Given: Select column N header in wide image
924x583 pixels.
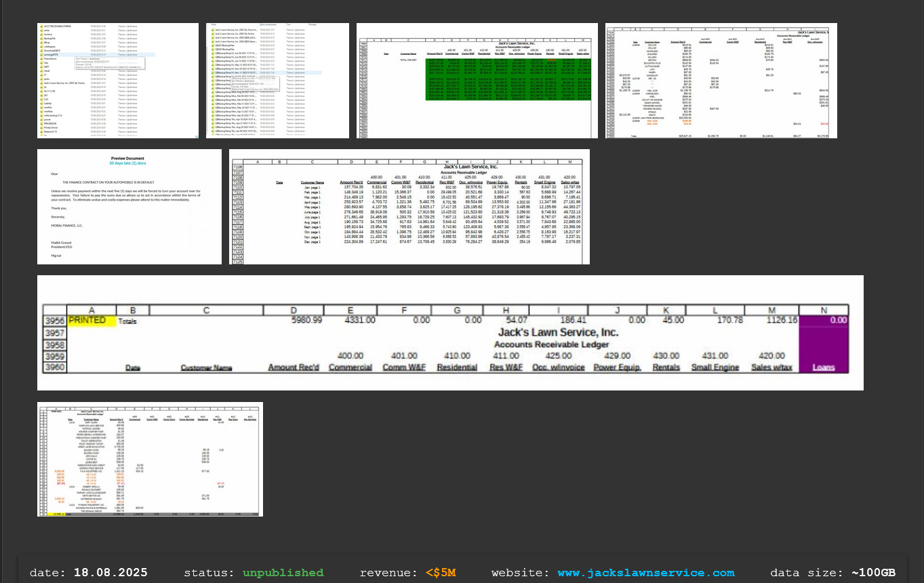Looking at the screenshot, I should [823, 309].
